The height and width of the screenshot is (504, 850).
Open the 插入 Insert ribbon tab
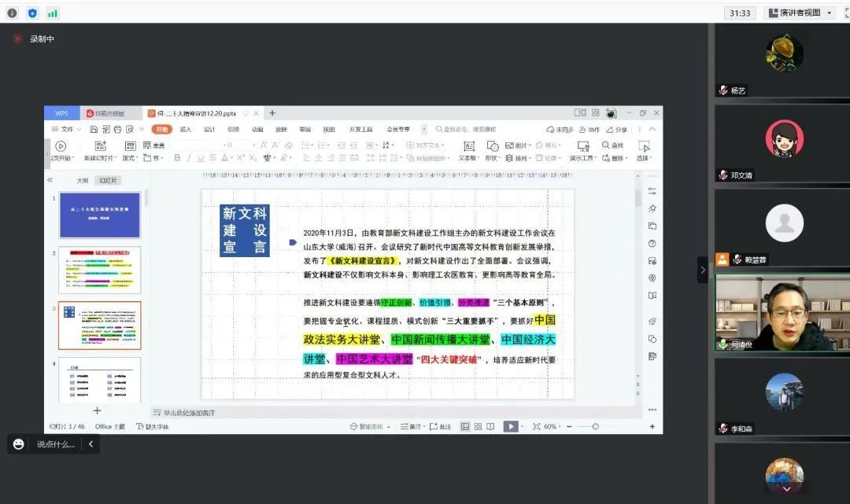[186, 129]
